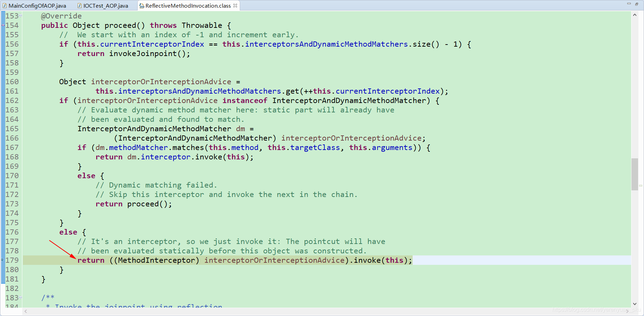
Task: Click the horizontal scrollbar left arrow
Action: tap(26, 311)
